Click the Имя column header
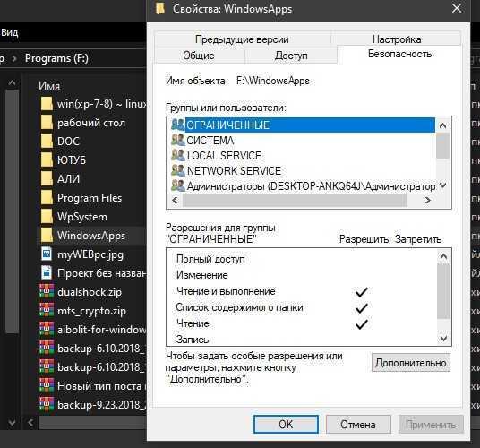Screen dimensions: 480x448 pos(49,86)
